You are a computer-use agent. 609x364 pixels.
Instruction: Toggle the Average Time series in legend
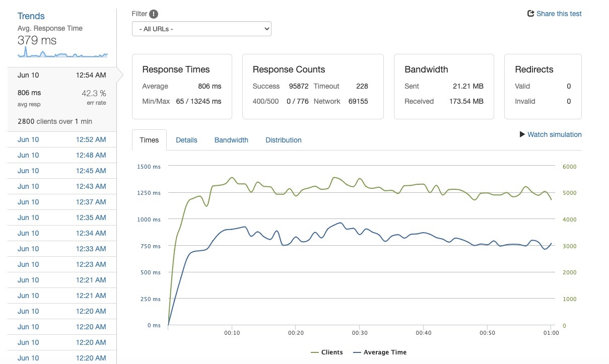pyautogui.click(x=380, y=352)
